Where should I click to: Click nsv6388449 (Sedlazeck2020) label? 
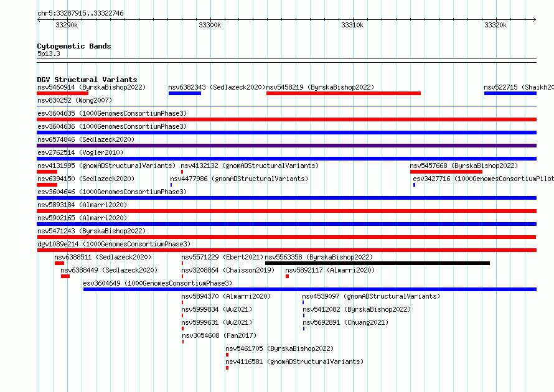(x=109, y=270)
